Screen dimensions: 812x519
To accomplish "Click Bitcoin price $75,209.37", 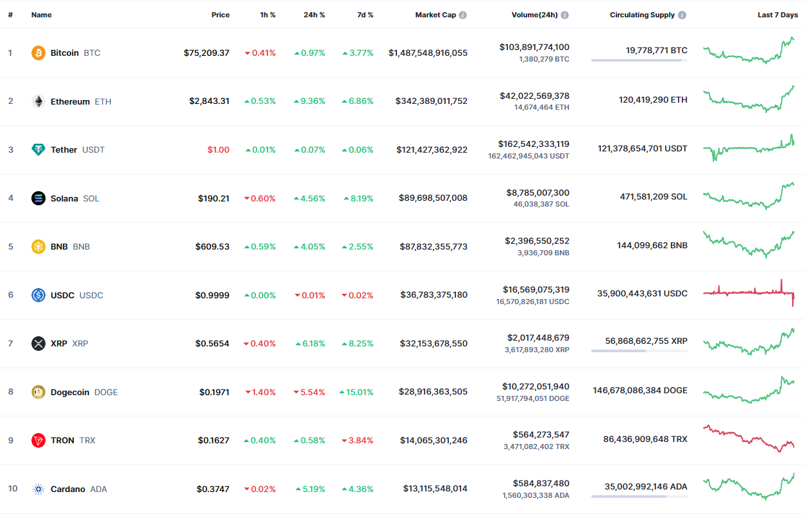I will [x=207, y=53].
